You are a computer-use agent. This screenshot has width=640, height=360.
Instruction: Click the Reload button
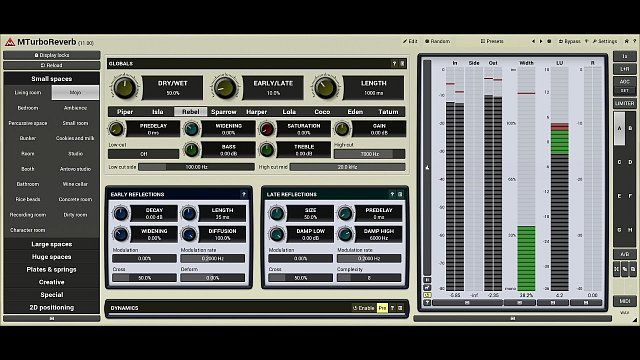point(51,65)
